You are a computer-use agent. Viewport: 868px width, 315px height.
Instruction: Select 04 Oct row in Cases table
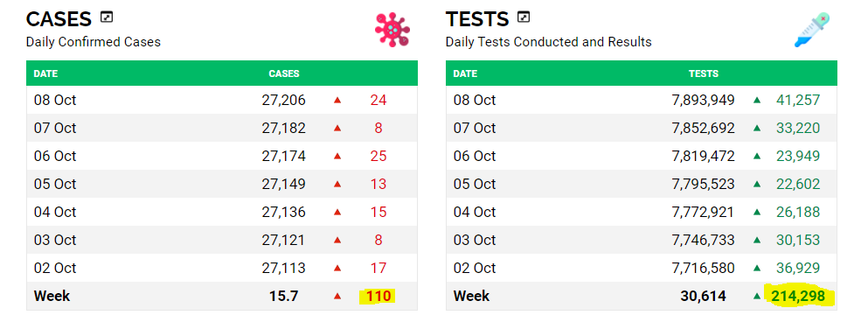tap(222, 212)
